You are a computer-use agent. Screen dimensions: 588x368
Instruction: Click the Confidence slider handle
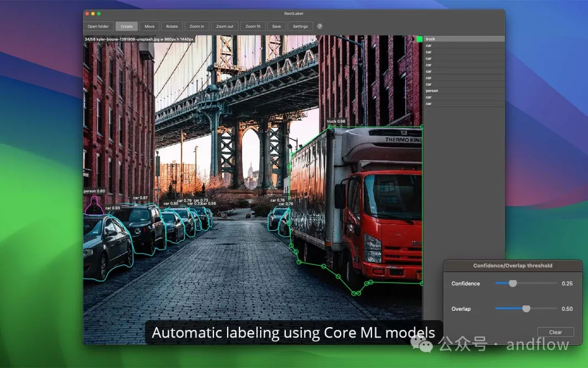pos(512,283)
